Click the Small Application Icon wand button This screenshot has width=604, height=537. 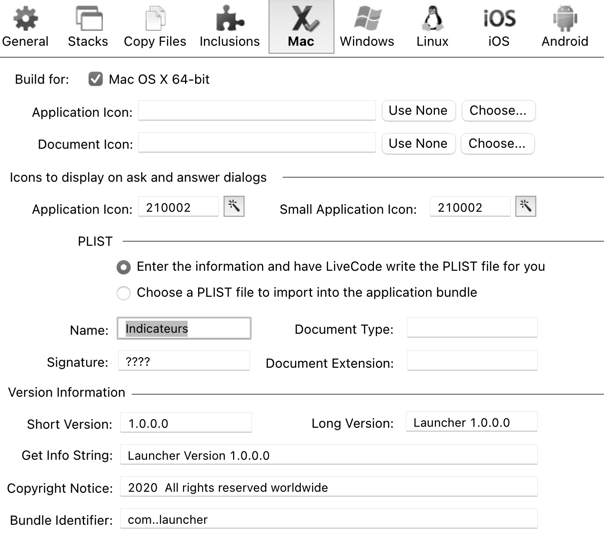point(525,207)
